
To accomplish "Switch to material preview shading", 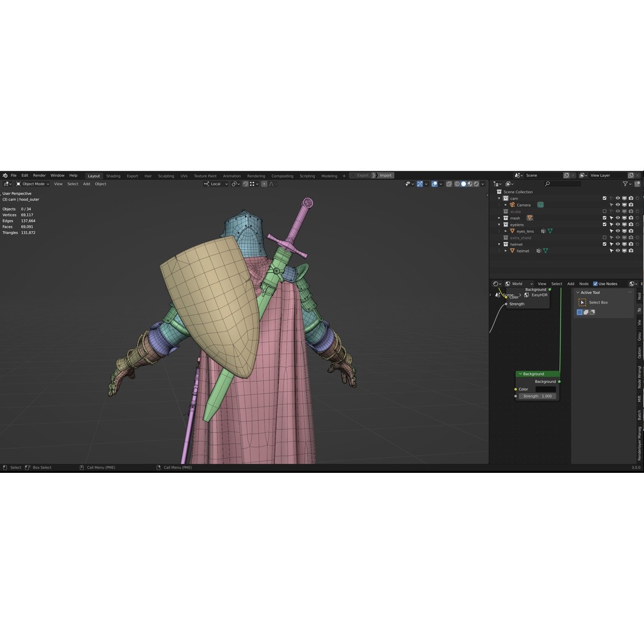I will coord(470,184).
